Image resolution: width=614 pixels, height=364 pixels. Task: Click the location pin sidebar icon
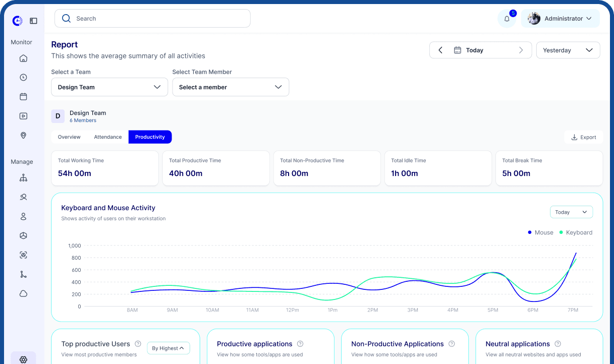(23, 136)
